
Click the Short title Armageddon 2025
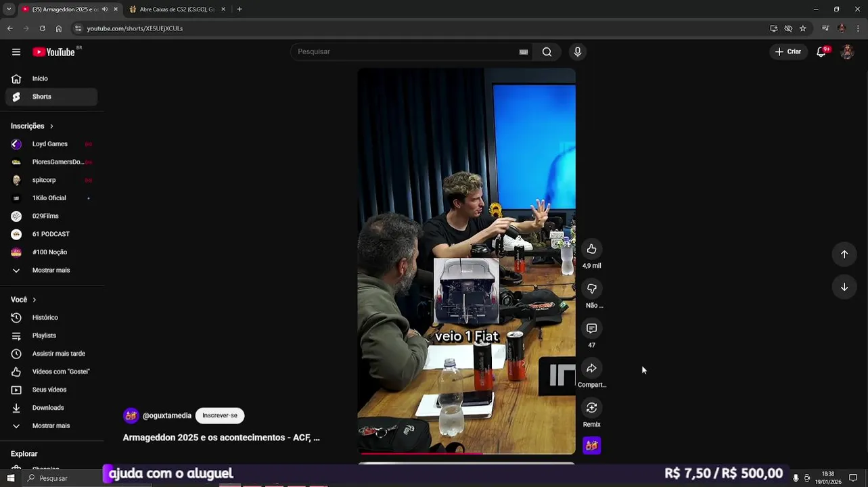tap(221, 438)
